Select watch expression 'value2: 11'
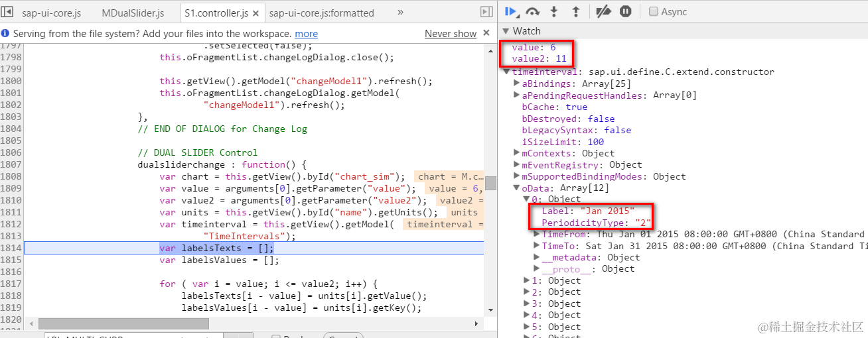 pos(539,59)
